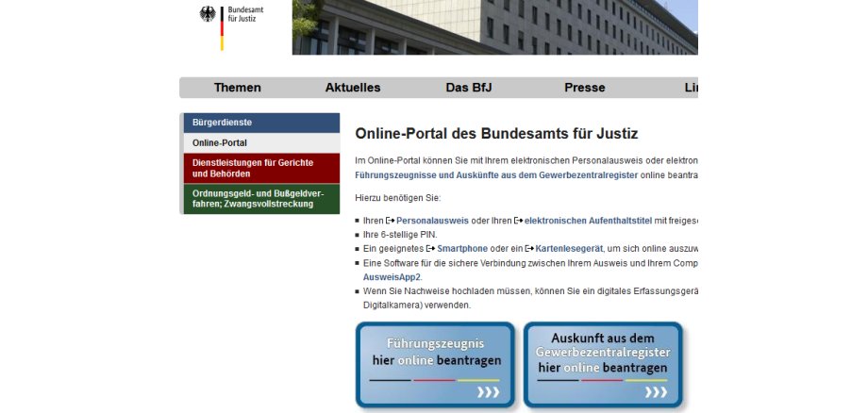Open the AusweisApp2 link
The height and width of the screenshot is (413, 868).
392,277
